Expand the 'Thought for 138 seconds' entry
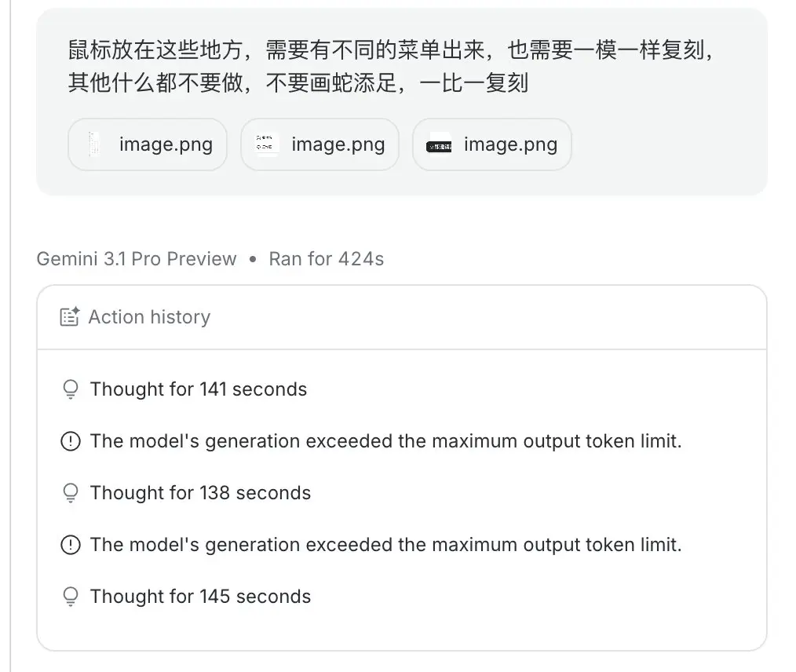This screenshot has height=672, width=796. click(200, 492)
